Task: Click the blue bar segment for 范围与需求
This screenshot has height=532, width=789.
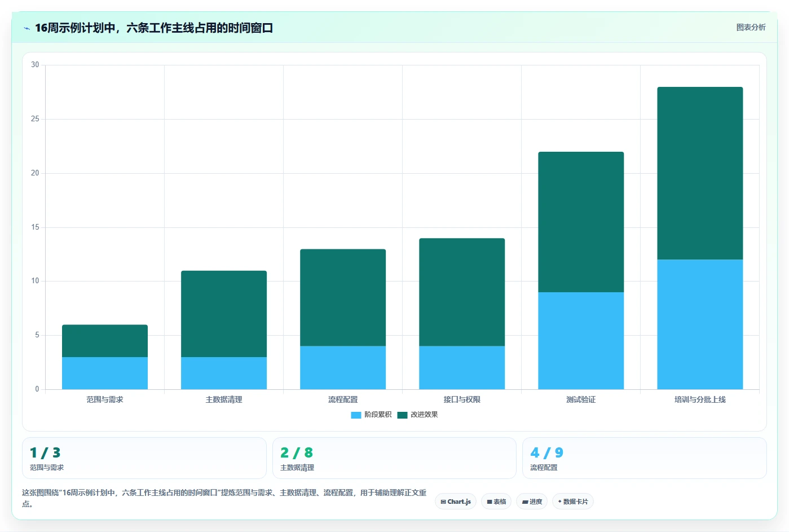Action: click(105, 373)
